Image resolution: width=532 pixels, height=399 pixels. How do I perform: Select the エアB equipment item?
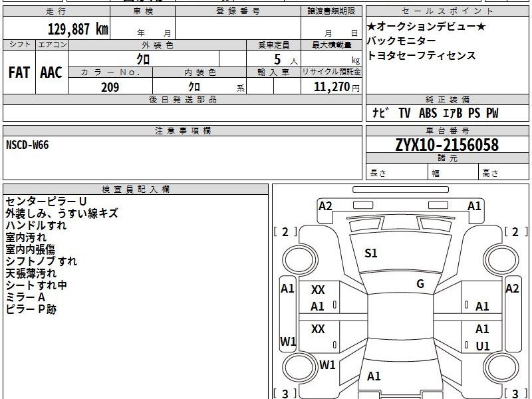[x=453, y=112]
